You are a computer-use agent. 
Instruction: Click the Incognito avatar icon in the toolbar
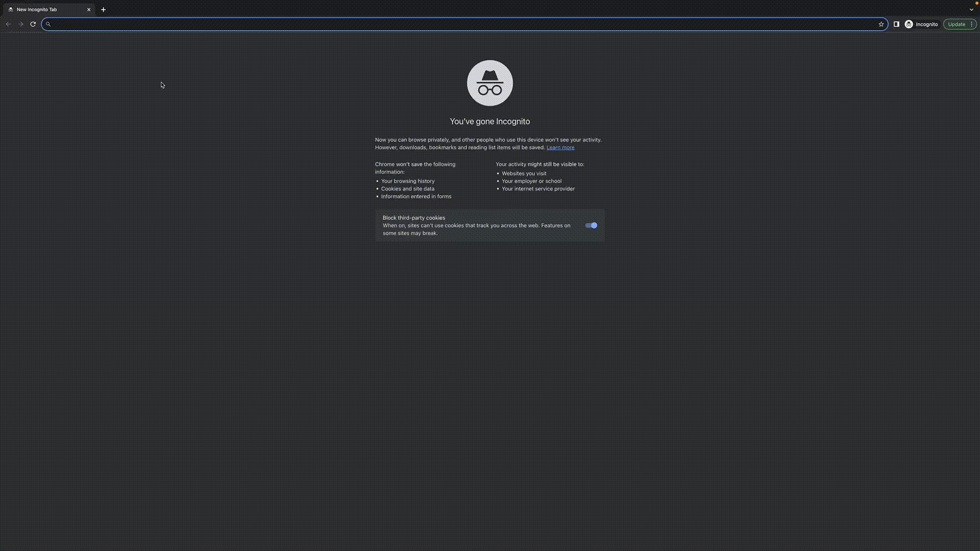click(x=909, y=24)
